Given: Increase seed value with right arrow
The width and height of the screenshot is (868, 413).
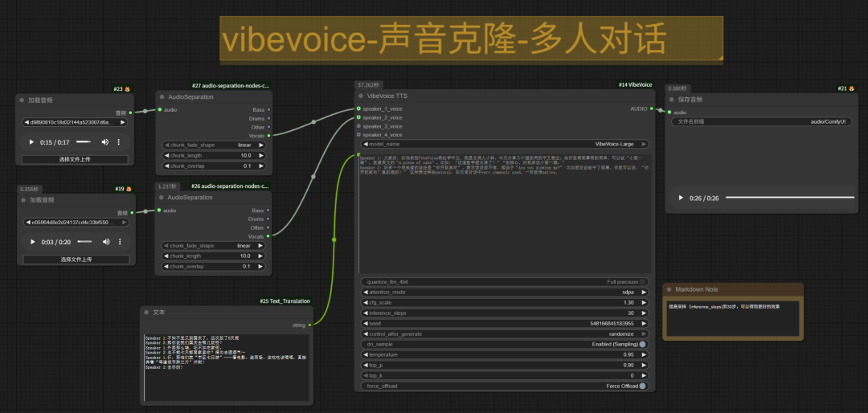Looking at the screenshot, I should pyautogui.click(x=644, y=323).
